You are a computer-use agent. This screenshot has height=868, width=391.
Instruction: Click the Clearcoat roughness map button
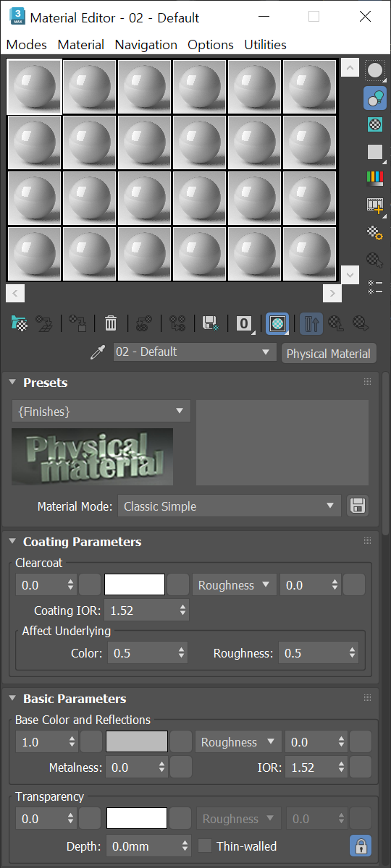354,584
